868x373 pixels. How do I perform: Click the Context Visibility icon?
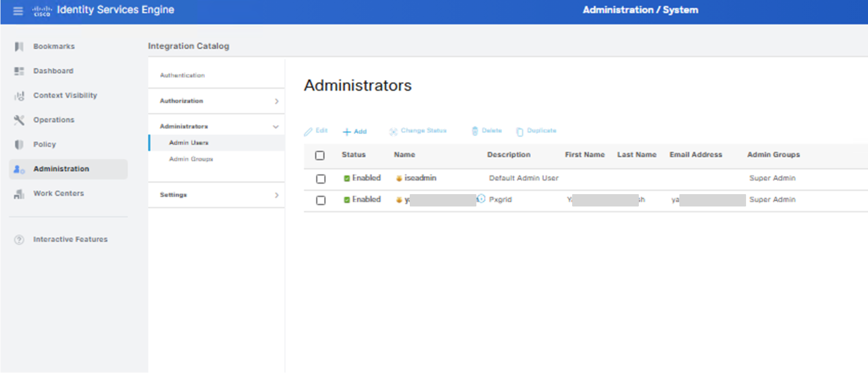(x=19, y=96)
